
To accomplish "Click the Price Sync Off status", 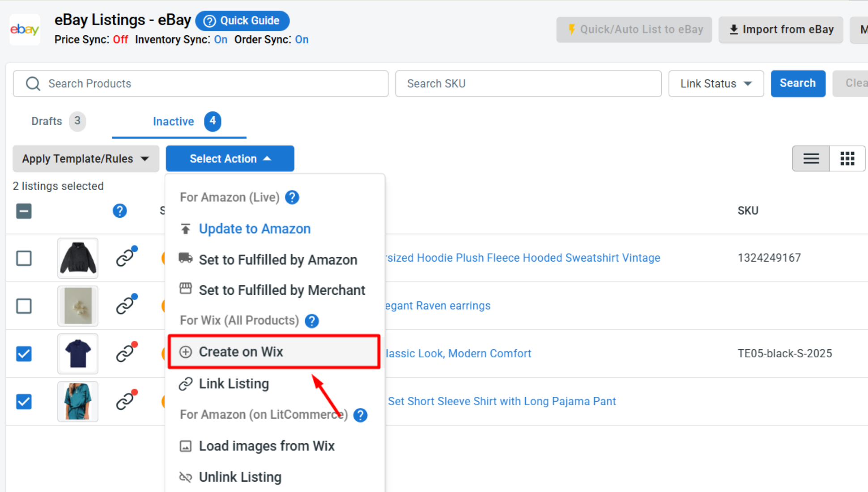I will point(120,40).
